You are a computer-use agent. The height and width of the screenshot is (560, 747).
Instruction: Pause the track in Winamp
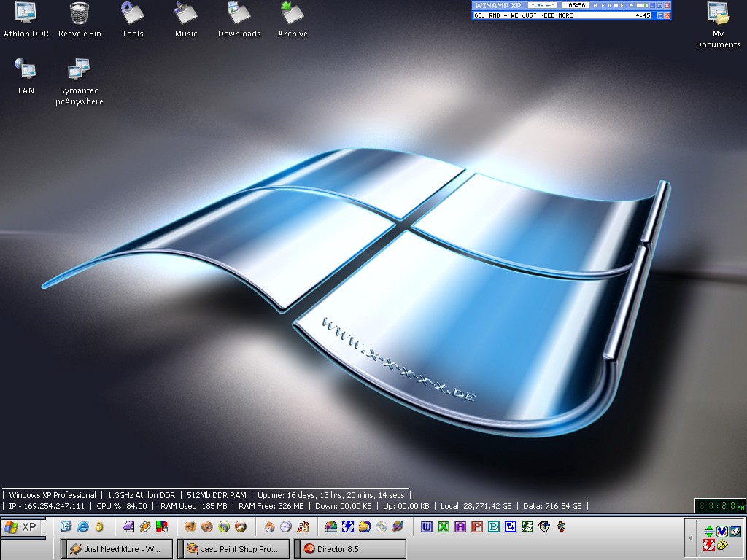(609, 6)
